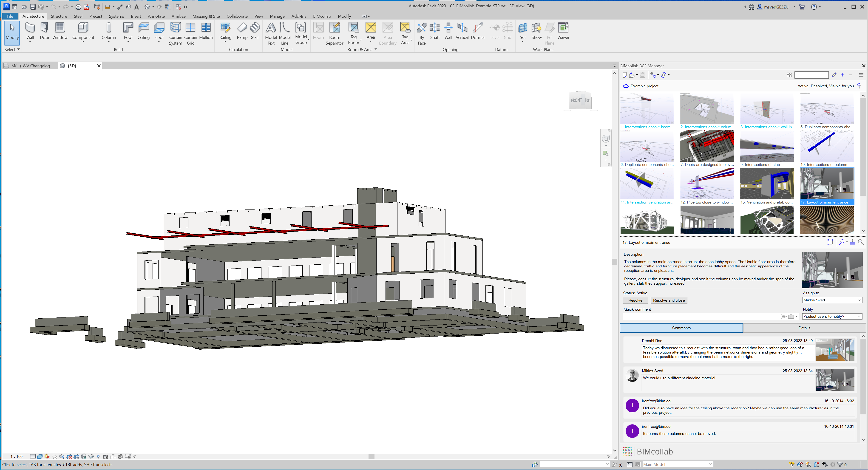The image size is (868, 470).
Task: Select issue thumbnail 7 Ducts are designed
Action: (x=706, y=147)
